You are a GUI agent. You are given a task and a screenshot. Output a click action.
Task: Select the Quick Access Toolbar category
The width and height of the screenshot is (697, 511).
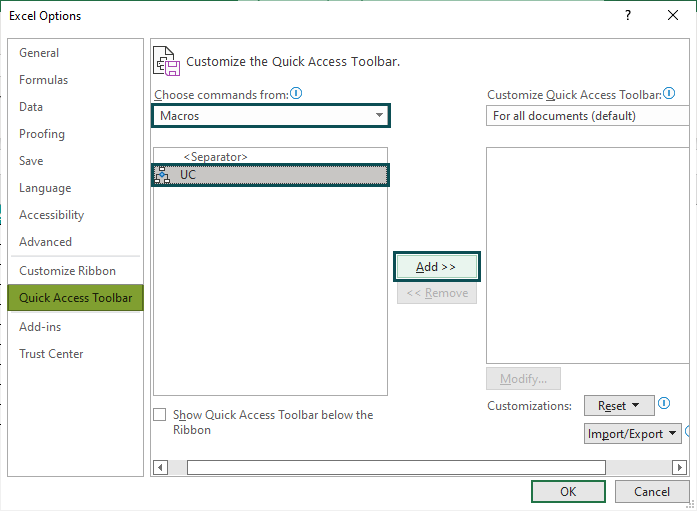tap(76, 298)
